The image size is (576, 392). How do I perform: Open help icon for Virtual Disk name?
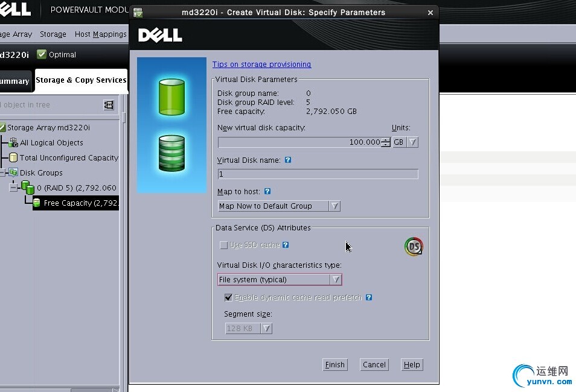click(288, 160)
